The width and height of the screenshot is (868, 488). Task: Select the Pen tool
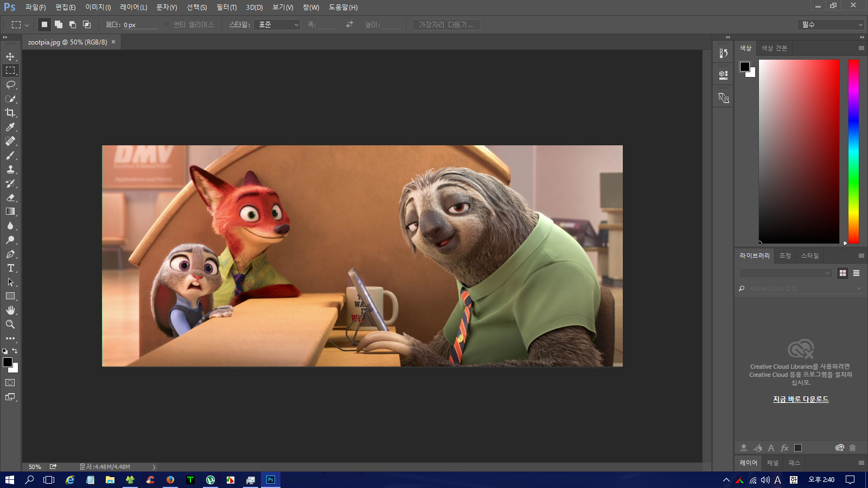[x=10, y=254]
